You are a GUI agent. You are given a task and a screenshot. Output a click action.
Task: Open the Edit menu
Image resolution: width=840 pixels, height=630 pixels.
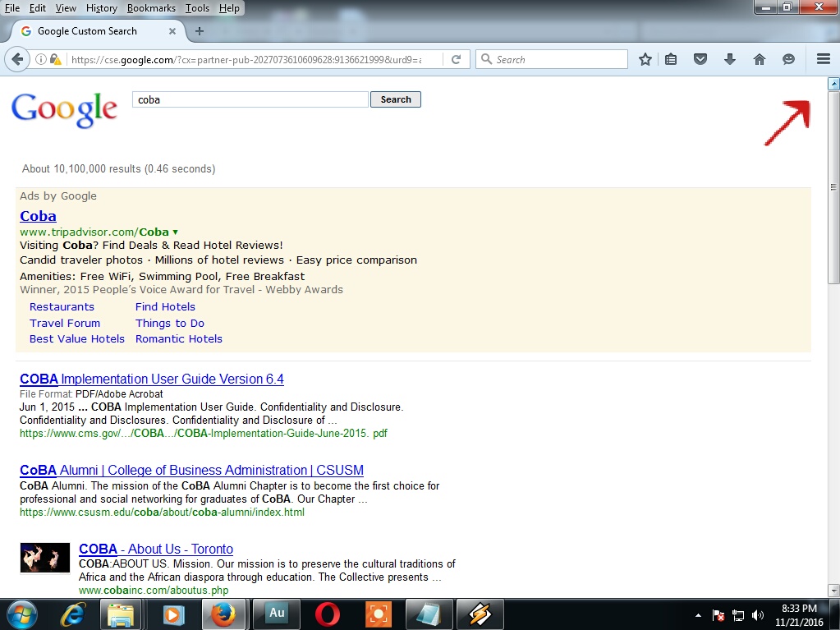38,8
